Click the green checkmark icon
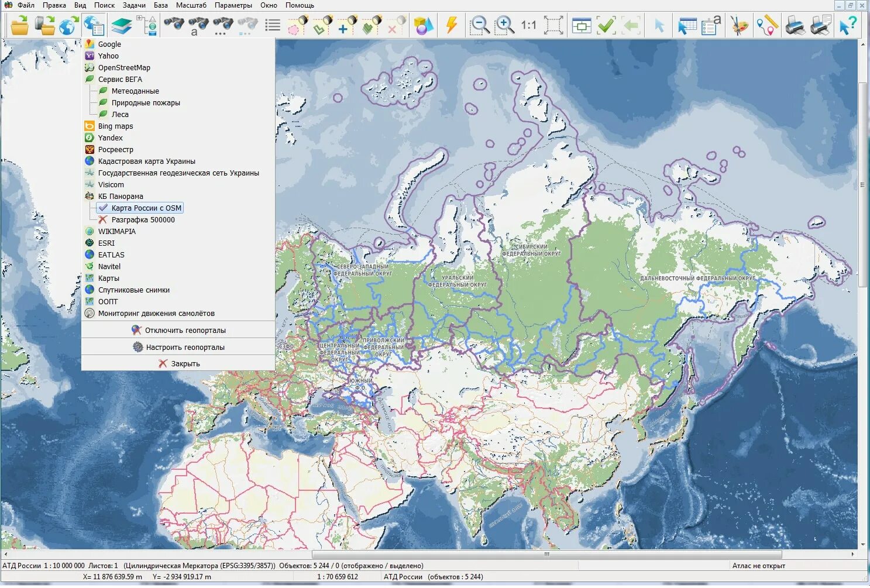 (x=606, y=25)
